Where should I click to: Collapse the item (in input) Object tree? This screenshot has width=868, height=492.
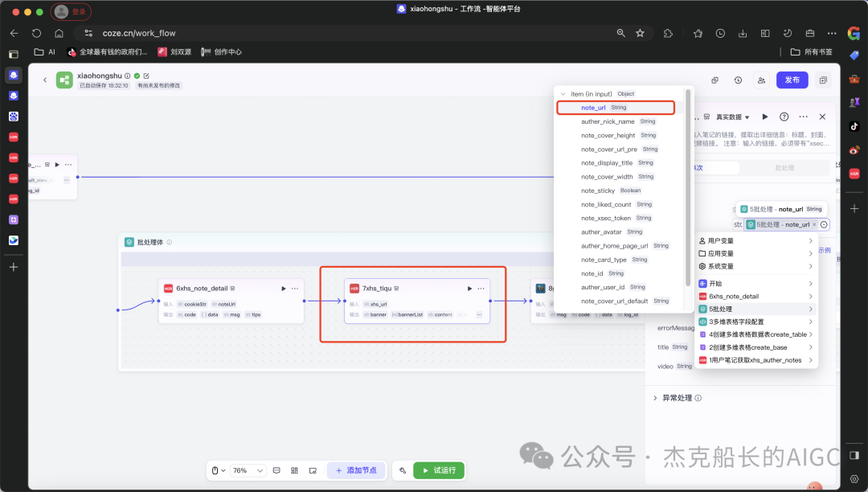coord(563,94)
